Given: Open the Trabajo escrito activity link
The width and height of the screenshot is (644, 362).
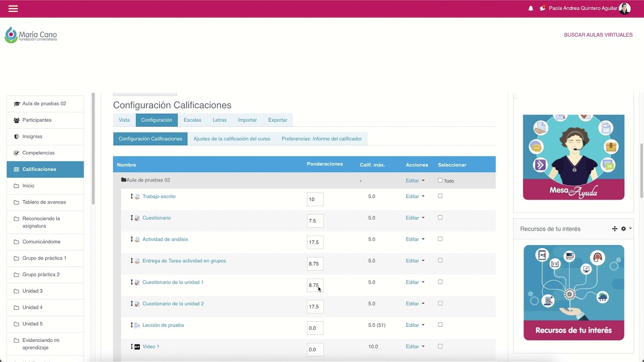Looking at the screenshot, I should tap(159, 197).
